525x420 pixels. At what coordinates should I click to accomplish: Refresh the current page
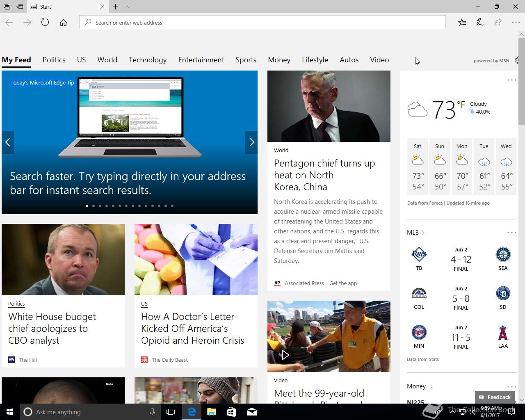click(x=45, y=23)
